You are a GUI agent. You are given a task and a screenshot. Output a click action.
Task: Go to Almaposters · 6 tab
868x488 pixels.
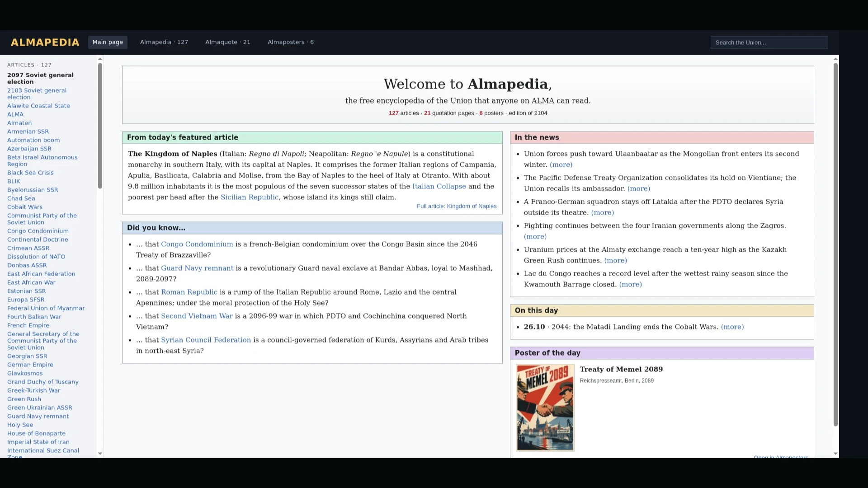pos(291,42)
